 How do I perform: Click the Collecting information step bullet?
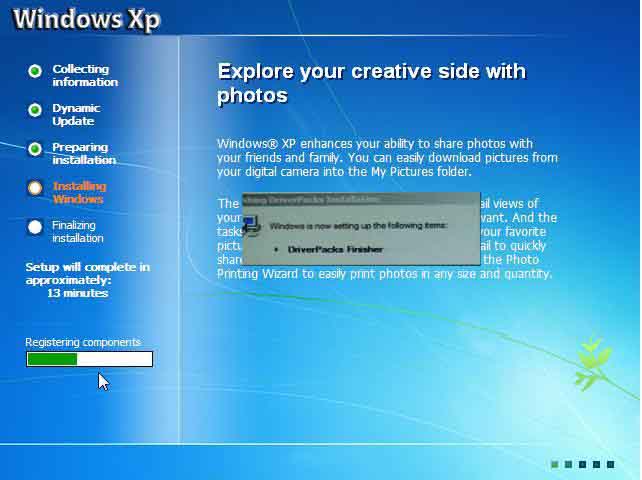[x=35, y=71]
